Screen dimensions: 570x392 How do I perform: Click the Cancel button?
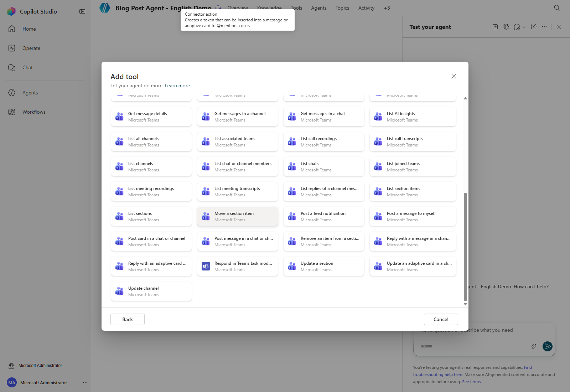pos(441,319)
